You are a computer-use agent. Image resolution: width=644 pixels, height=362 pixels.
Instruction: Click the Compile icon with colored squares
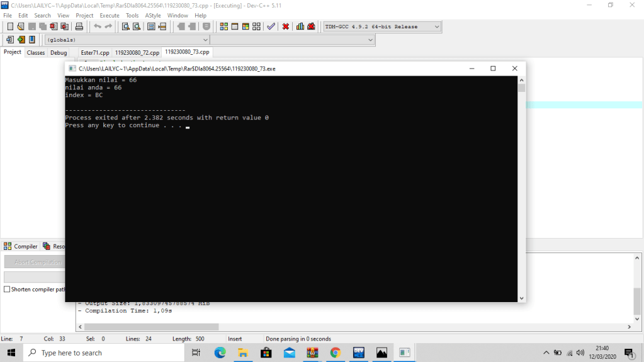click(224, 26)
